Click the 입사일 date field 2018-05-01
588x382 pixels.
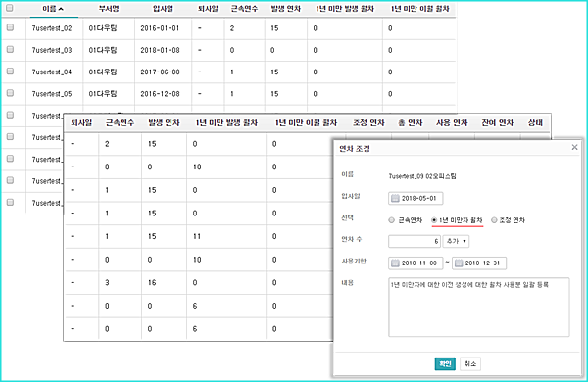pyautogui.click(x=416, y=198)
